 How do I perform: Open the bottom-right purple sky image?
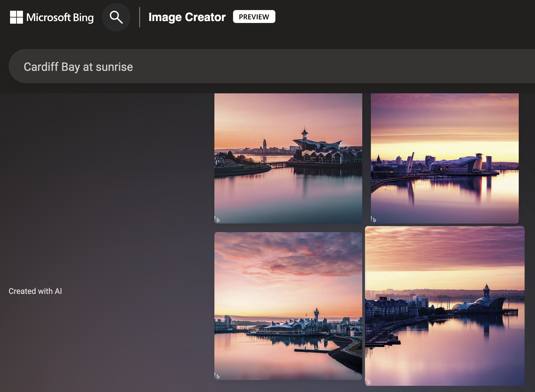coord(445,306)
